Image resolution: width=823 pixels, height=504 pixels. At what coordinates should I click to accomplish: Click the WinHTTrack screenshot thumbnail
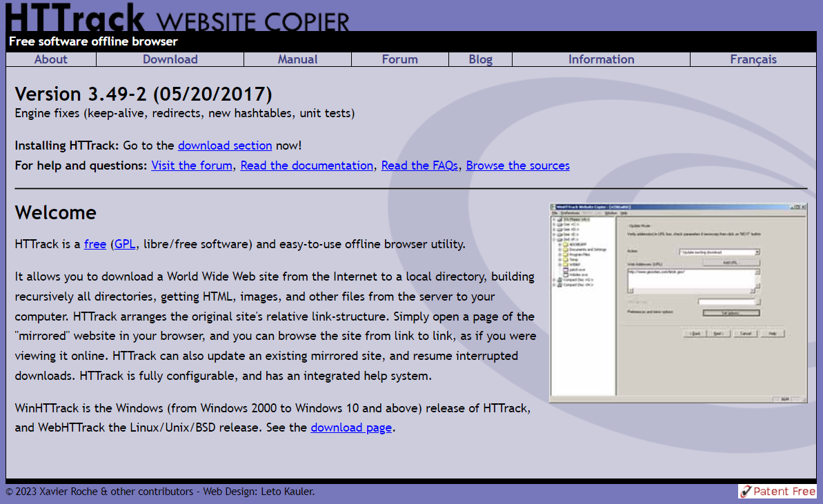pos(678,303)
